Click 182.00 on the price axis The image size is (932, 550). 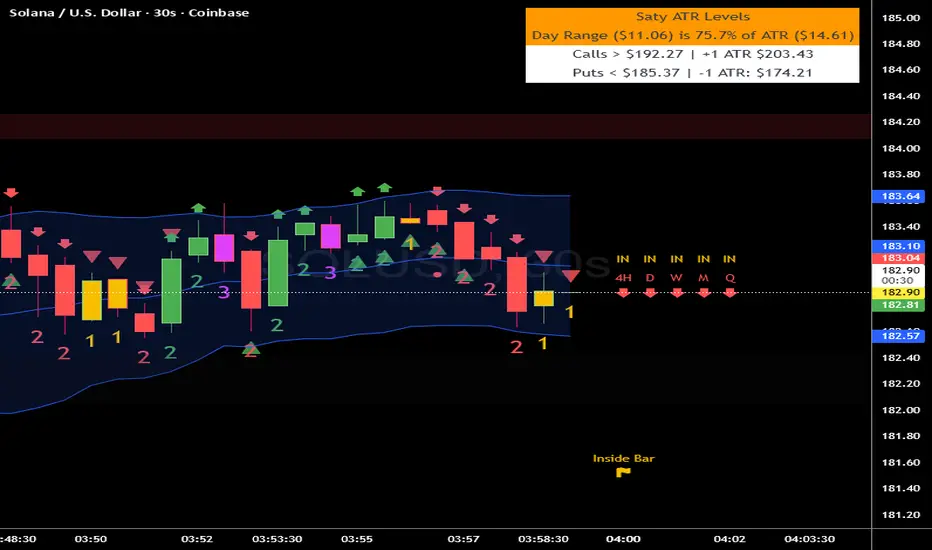[900, 410]
